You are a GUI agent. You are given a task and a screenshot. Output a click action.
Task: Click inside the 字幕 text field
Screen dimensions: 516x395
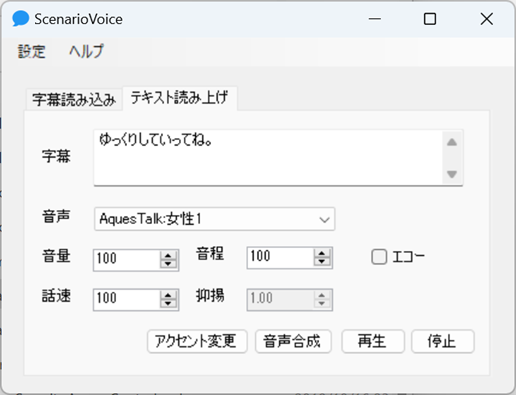(x=268, y=157)
